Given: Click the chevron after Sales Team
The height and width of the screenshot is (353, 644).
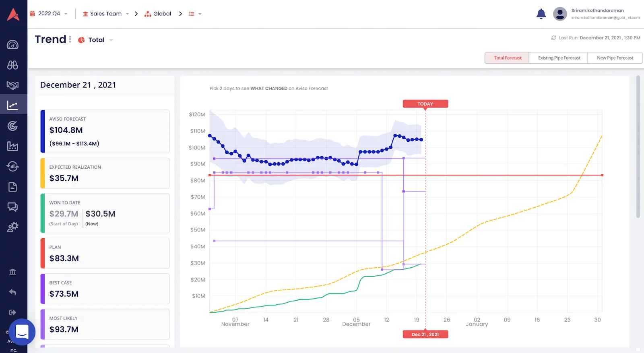Looking at the screenshot, I should 136,14.
